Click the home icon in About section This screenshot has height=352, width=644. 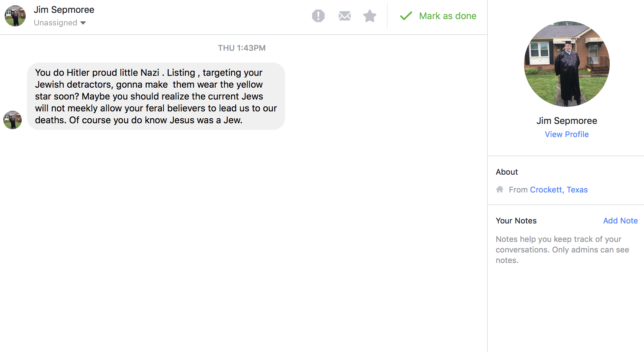tap(500, 190)
